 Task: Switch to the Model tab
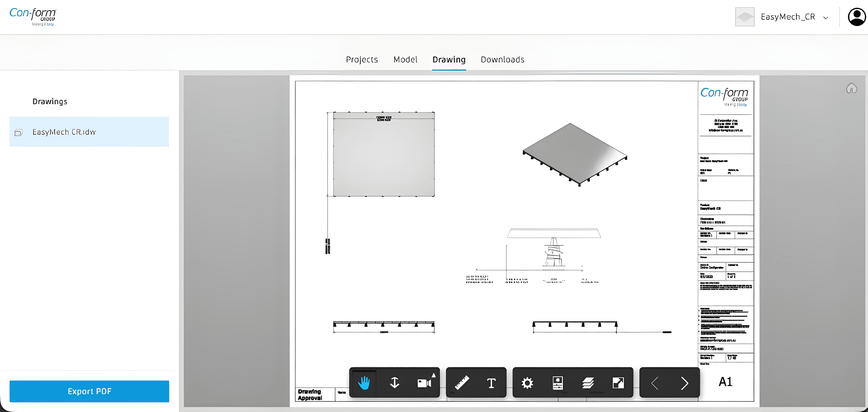405,60
